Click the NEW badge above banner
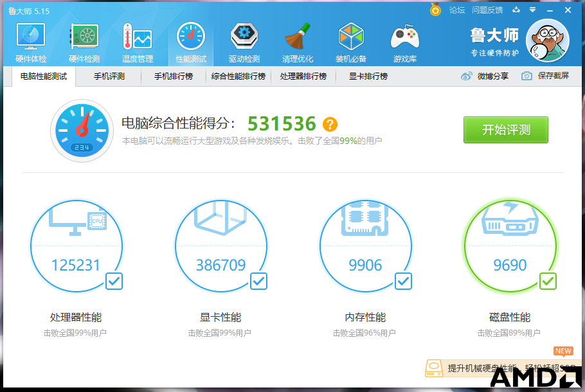This screenshot has height=392, width=585. 563,352
